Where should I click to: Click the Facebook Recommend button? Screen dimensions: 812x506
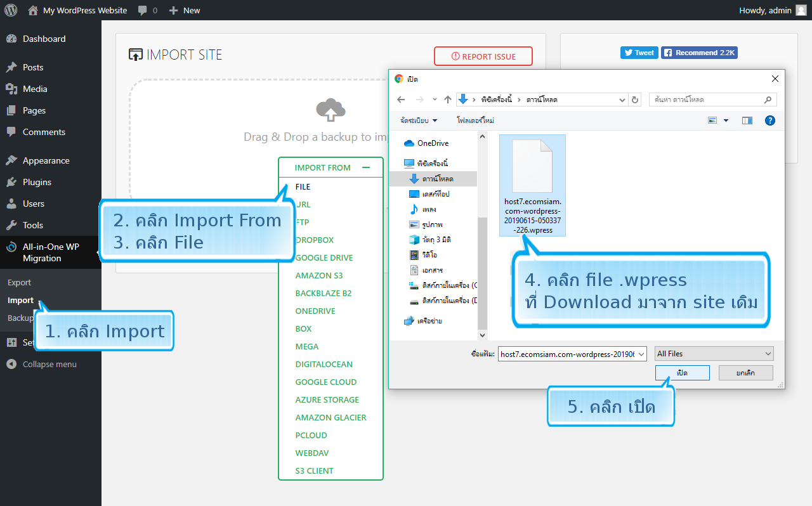click(699, 53)
